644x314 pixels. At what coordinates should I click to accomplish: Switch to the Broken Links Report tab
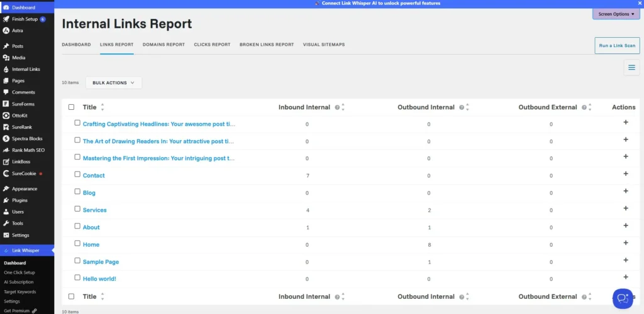click(x=267, y=44)
